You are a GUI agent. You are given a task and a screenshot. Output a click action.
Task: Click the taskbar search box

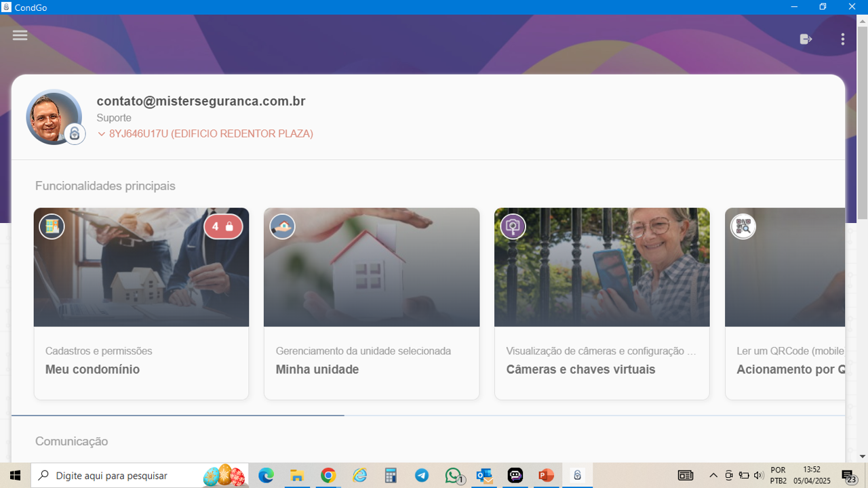tap(140, 475)
